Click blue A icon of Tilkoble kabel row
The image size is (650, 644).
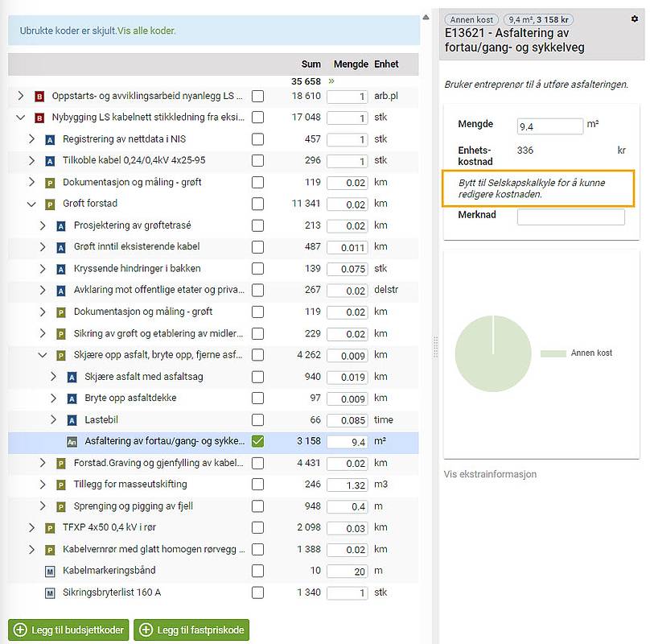50,161
